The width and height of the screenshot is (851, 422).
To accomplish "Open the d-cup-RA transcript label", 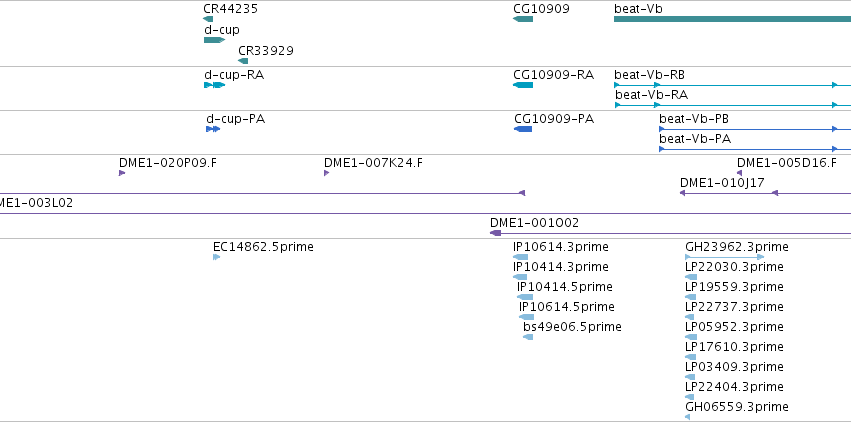I will [x=234, y=75].
